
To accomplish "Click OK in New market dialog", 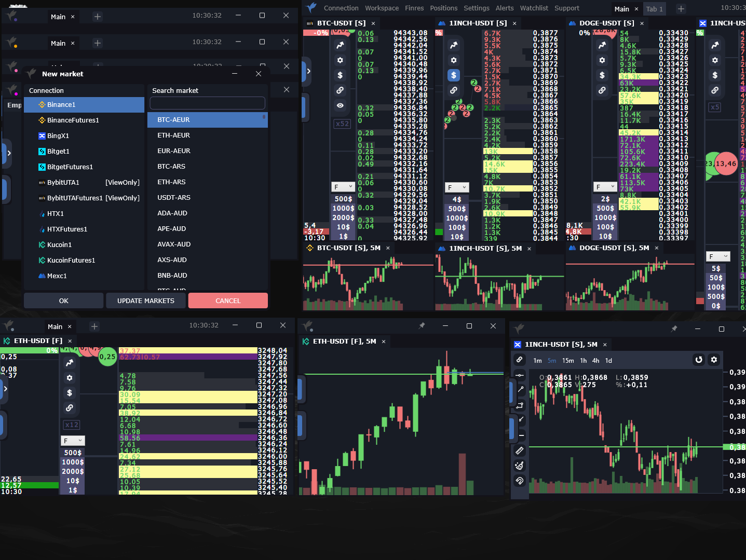I will tap(64, 301).
